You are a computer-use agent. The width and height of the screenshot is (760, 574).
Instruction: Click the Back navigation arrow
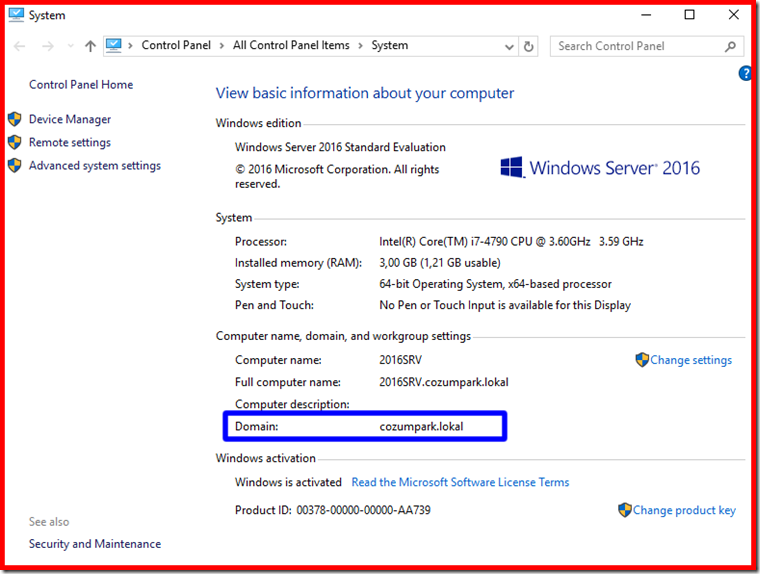(x=19, y=47)
